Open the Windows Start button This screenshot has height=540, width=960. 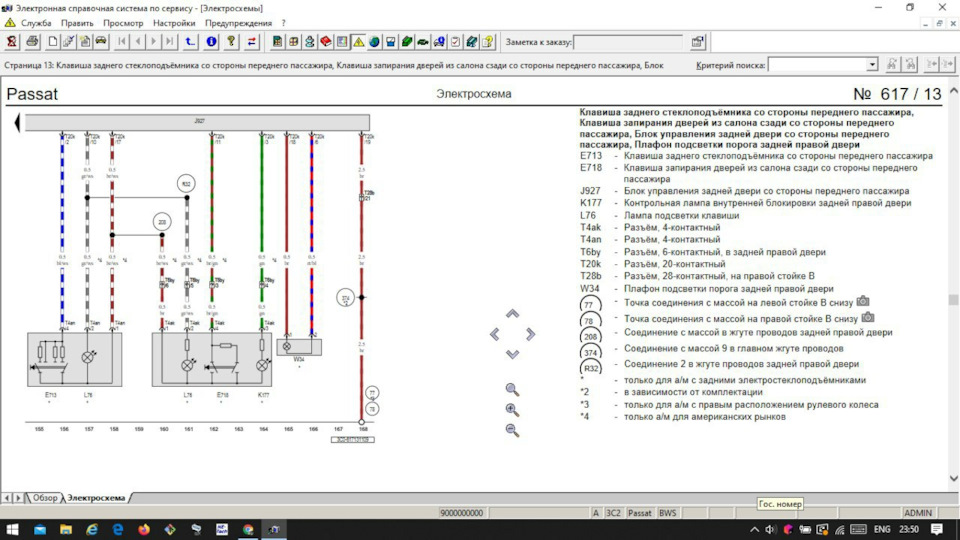click(x=12, y=530)
